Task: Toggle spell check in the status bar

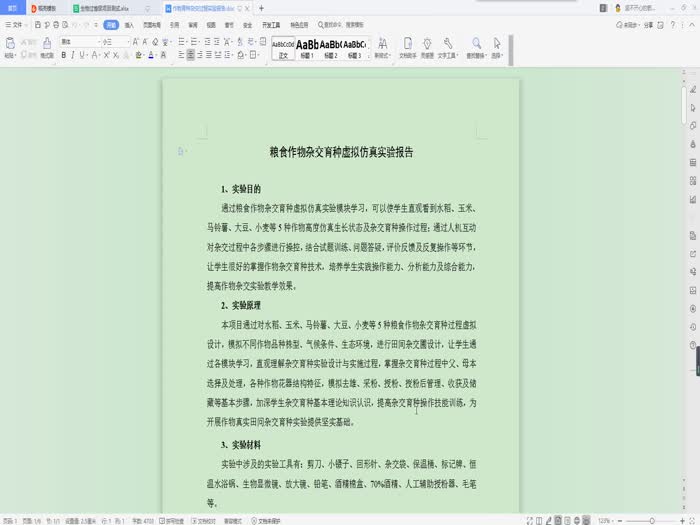Action: (x=174, y=520)
